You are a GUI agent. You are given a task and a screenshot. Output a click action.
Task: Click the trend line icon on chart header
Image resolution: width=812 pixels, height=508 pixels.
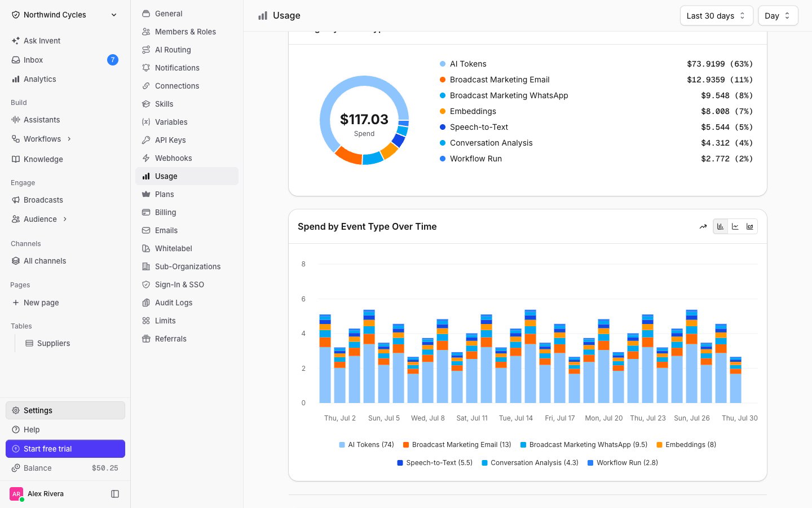tap(703, 227)
